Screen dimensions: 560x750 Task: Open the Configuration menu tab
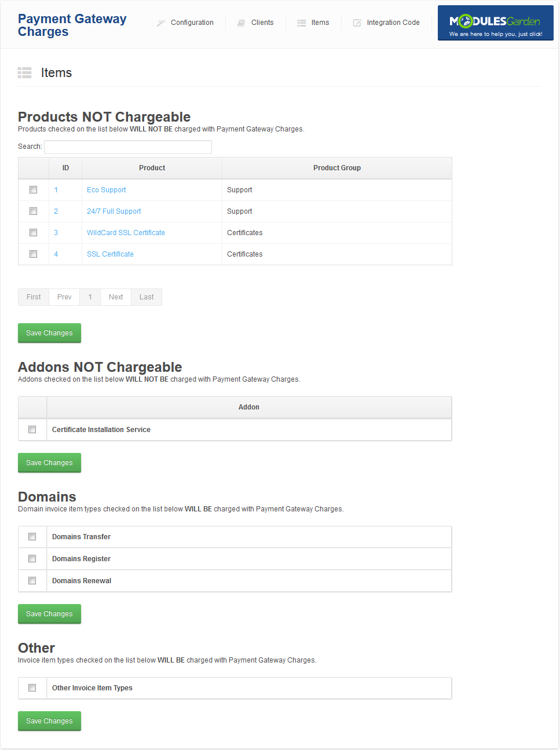pos(192,23)
